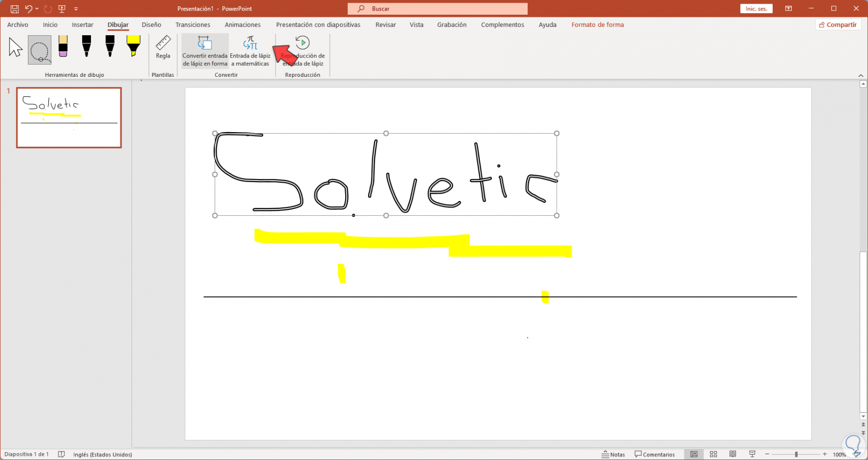Viewport: 868px width, 460px height.
Task: Start slideshow from the status bar icon
Action: click(x=752, y=454)
